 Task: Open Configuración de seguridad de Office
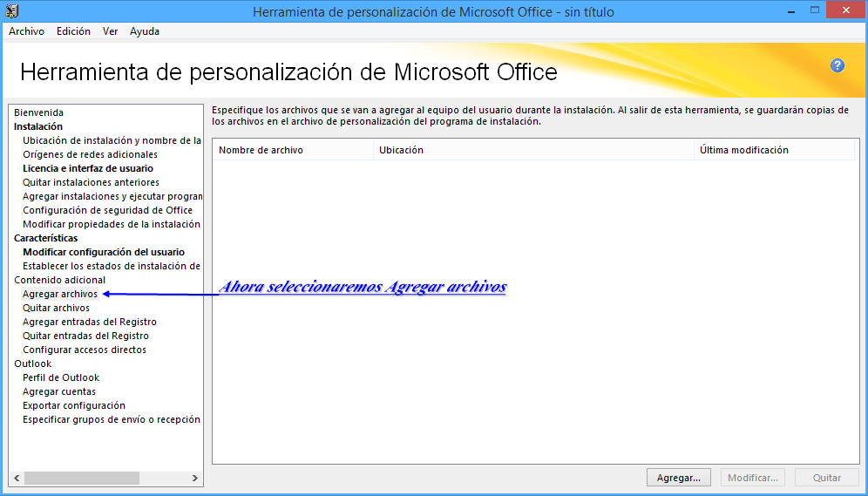[107, 210]
